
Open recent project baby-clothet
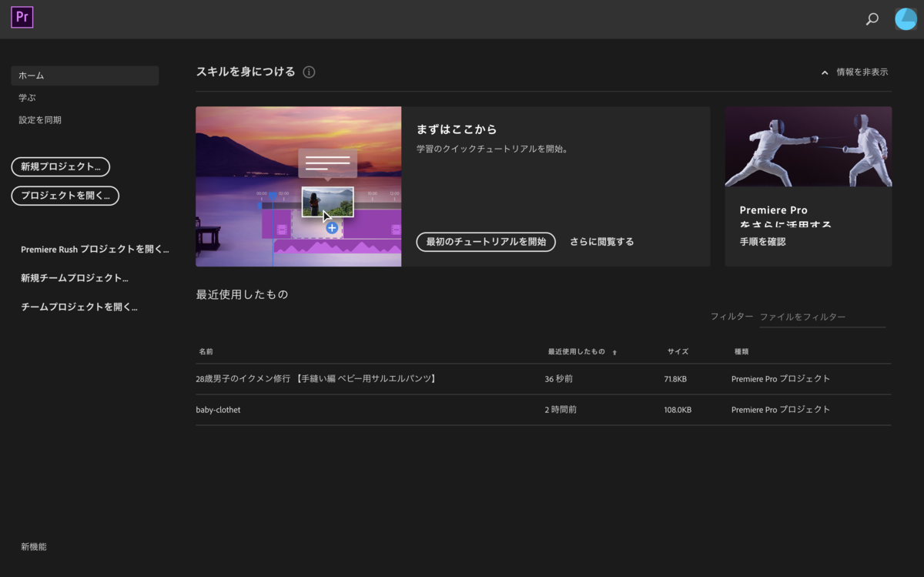[218, 410]
